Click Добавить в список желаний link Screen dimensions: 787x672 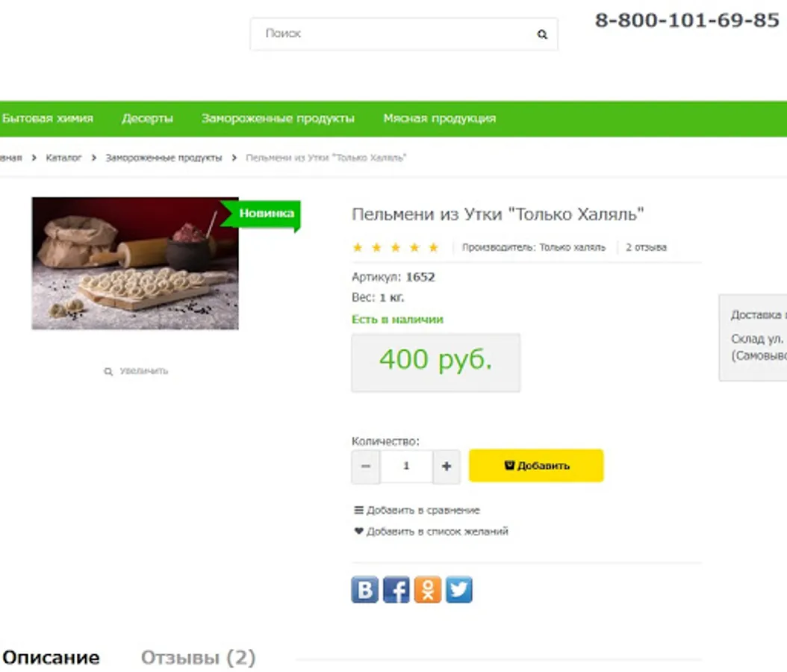pyautogui.click(x=431, y=532)
